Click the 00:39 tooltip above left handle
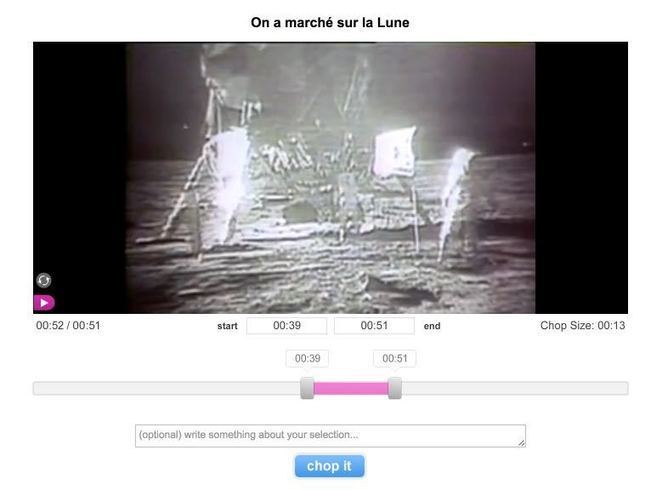The width and height of the screenshot is (651, 490). point(307,358)
